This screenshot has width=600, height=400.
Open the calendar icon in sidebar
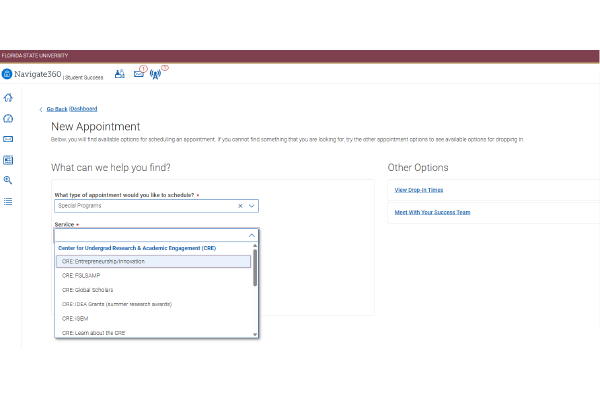[8, 159]
